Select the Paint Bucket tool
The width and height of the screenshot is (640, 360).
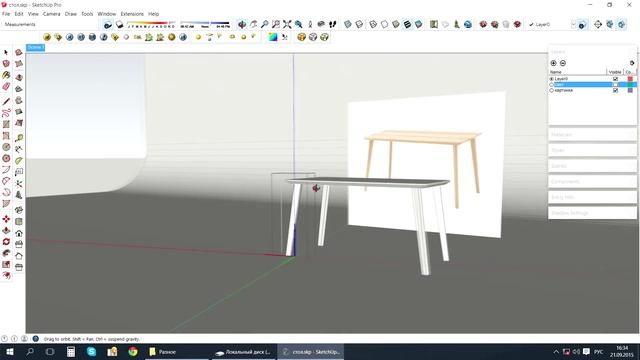point(6,75)
